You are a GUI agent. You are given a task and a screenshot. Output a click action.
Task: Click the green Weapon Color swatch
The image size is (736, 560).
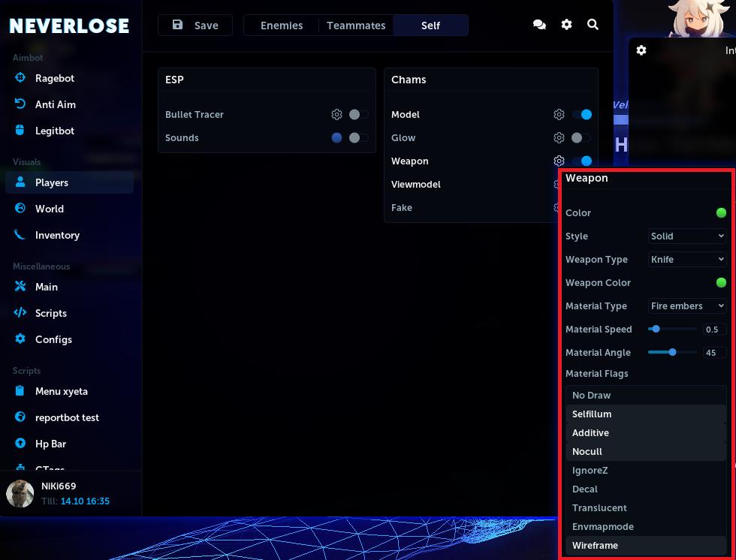pos(721,283)
